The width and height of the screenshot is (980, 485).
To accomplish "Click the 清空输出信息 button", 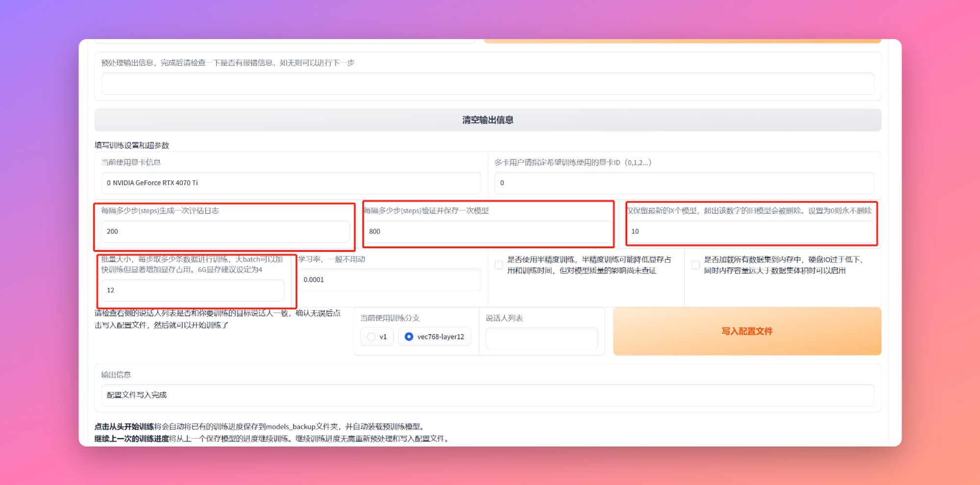I will point(488,120).
